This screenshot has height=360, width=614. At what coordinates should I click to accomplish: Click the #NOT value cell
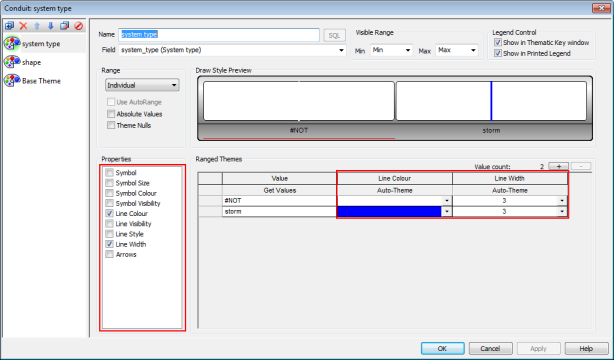point(280,201)
